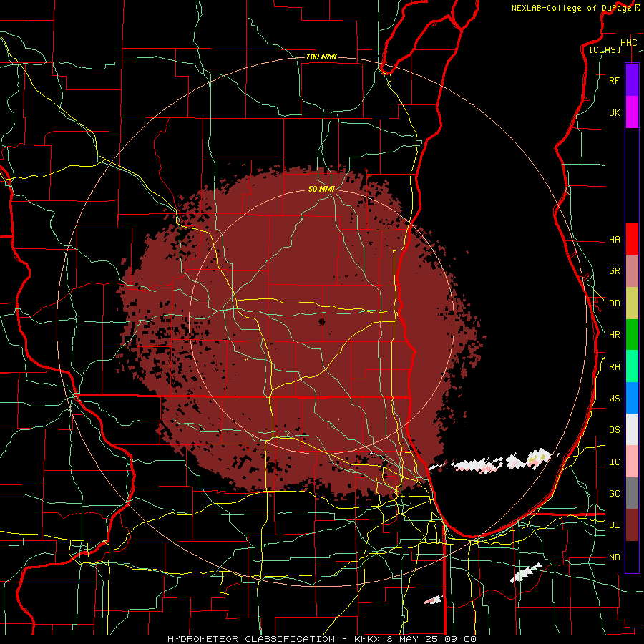Select the GR pink legend swatch
The width and height of the screenshot is (644, 644).
(632, 271)
